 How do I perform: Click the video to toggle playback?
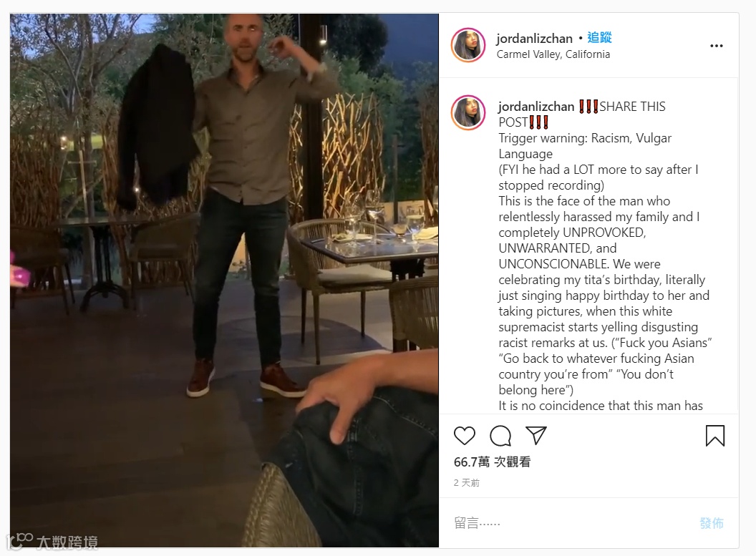tap(224, 281)
